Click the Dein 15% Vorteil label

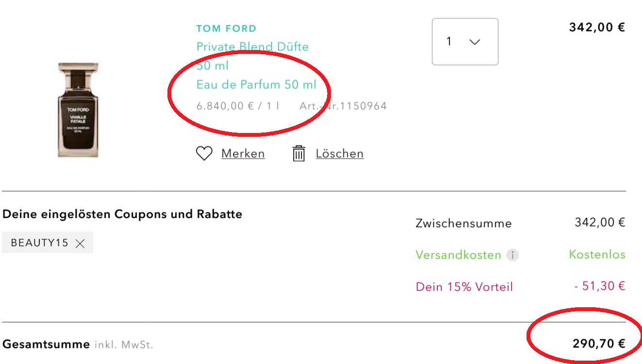(x=464, y=287)
